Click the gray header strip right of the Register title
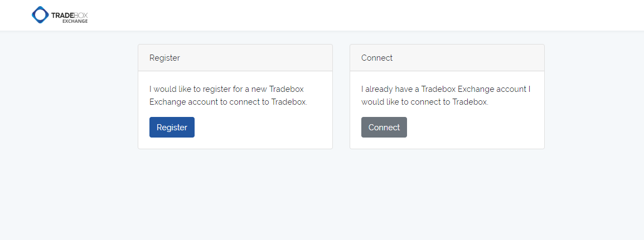The image size is (644, 240). click(255, 58)
